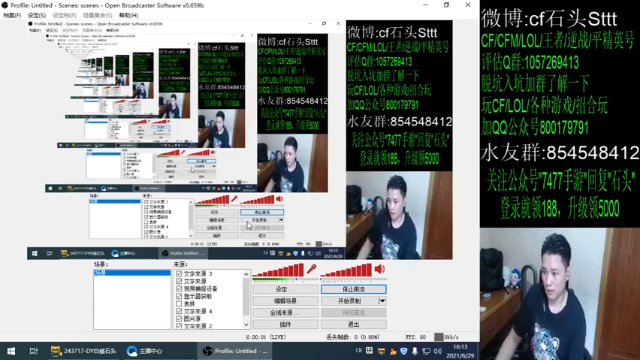Image resolution: width=640 pixels, height=360 pixels.
Task: Open dropdown arrow beside 开始录制 button
Action: pos(382,301)
